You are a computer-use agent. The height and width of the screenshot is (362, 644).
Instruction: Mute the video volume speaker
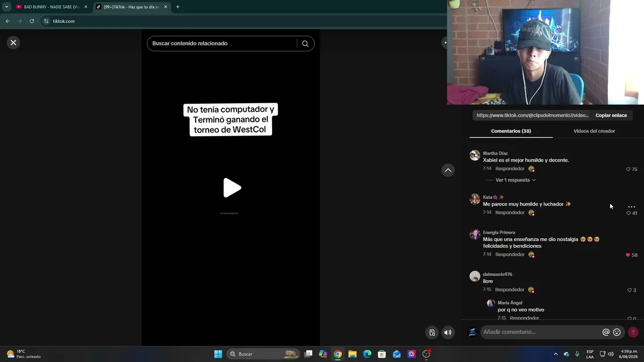coord(448,332)
